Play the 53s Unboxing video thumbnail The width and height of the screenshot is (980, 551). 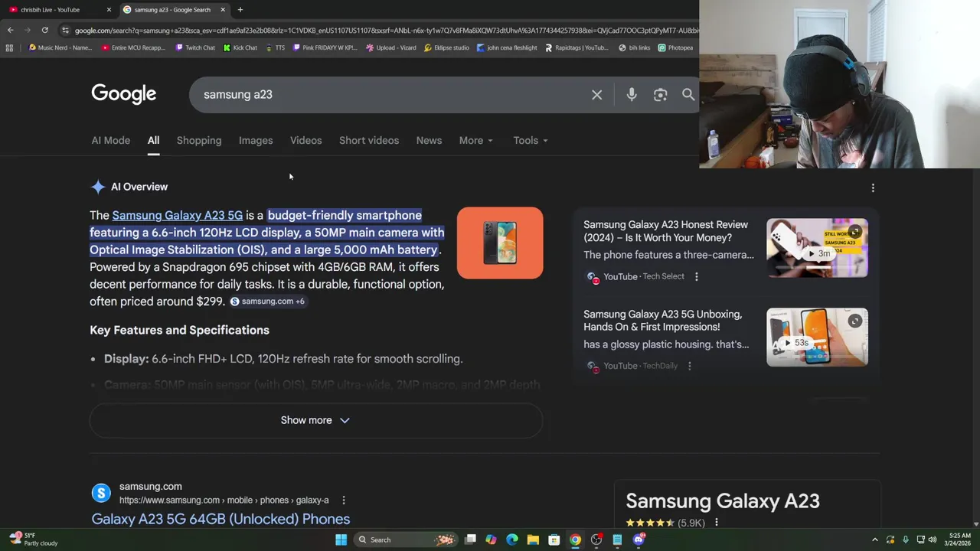tap(817, 337)
